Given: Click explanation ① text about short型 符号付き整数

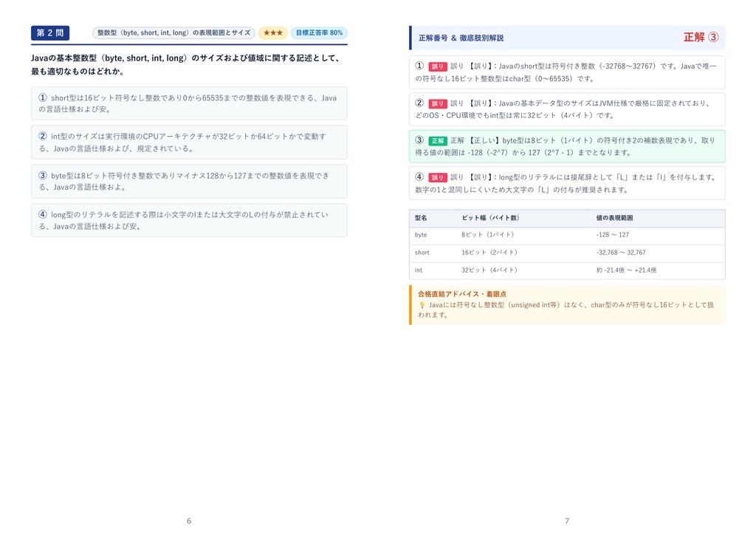Looking at the screenshot, I should pos(567,72).
